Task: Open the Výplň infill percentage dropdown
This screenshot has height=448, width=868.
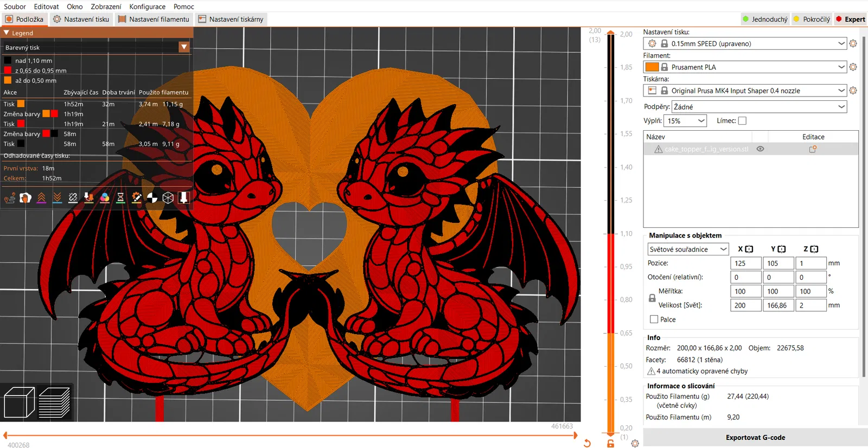Action: (686, 121)
